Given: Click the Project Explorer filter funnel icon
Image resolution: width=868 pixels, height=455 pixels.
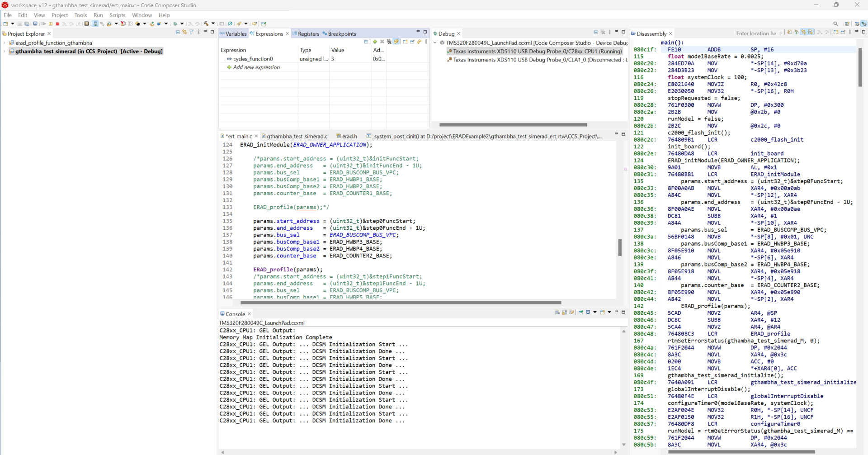Looking at the screenshot, I should point(192,32).
